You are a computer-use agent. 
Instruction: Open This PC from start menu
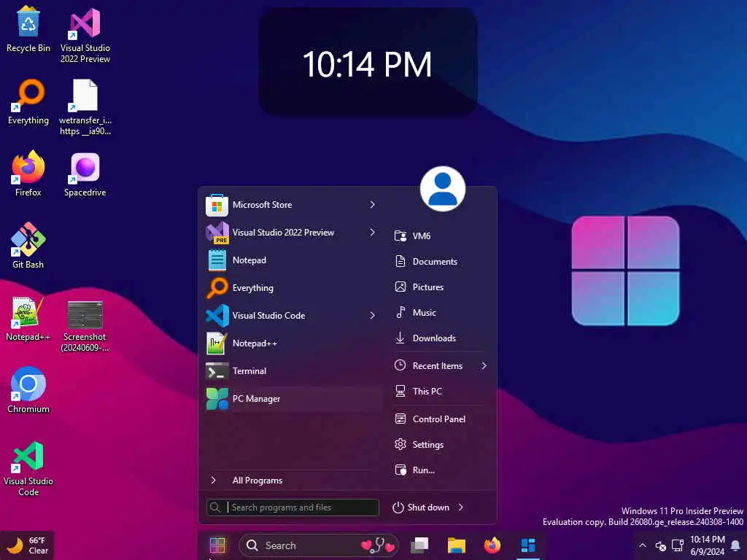tap(440, 392)
